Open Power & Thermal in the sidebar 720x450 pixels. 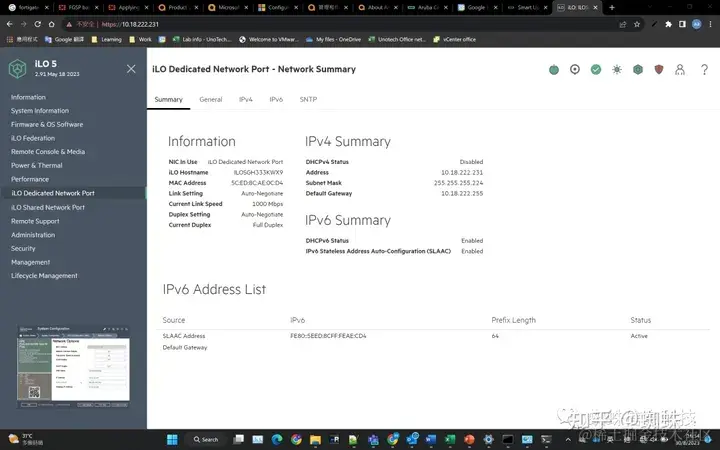(37, 165)
